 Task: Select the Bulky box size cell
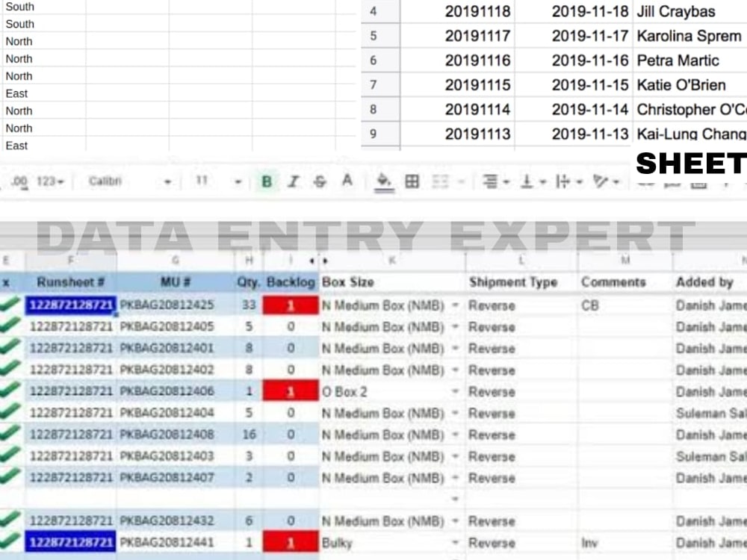pyautogui.click(x=391, y=543)
